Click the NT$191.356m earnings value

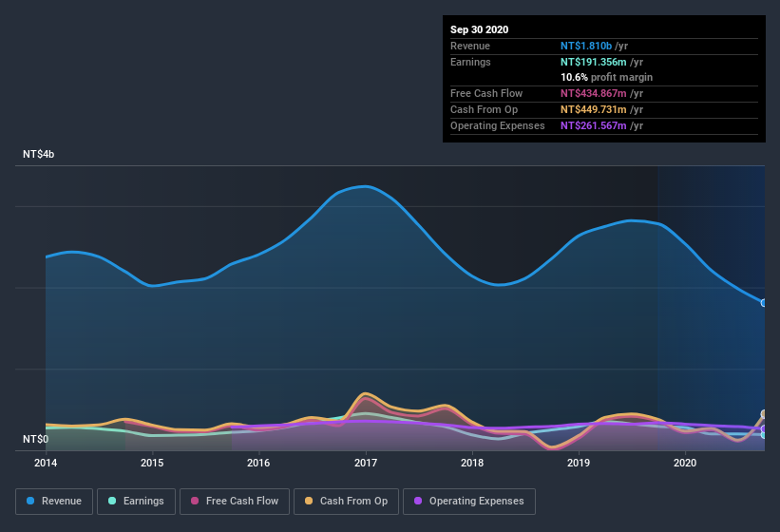(594, 62)
